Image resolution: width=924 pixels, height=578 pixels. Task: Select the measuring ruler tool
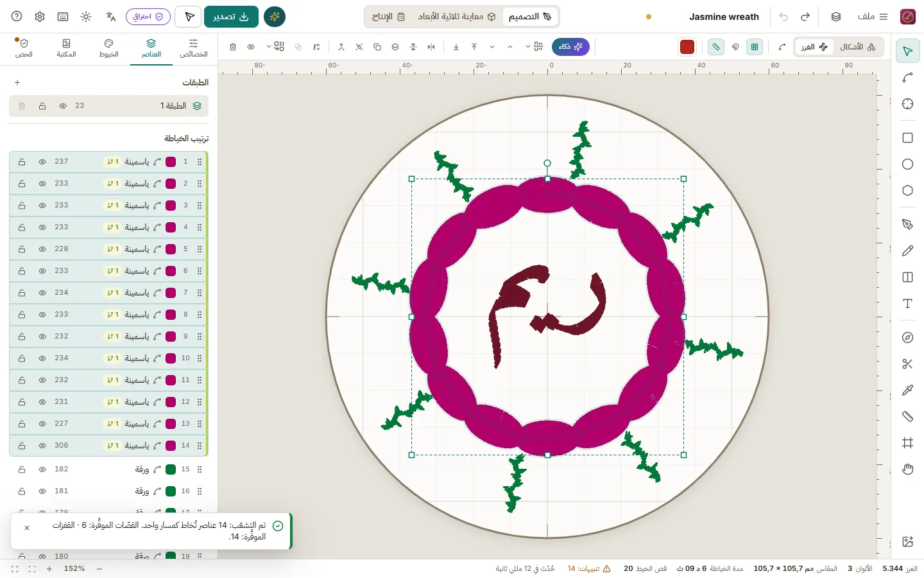907,417
